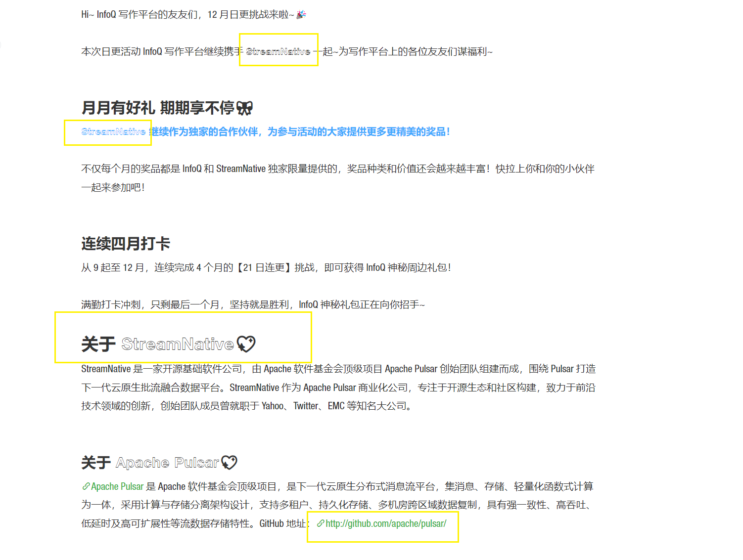Click ribbon emoji after 期期享不停
Screen dimensions: 743x560
pos(244,108)
